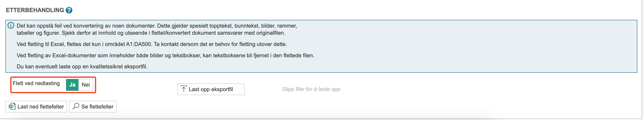644x120 pixels.
Task: Click the upload arrow icon on Last opp eksportfil
Action: click(x=184, y=89)
